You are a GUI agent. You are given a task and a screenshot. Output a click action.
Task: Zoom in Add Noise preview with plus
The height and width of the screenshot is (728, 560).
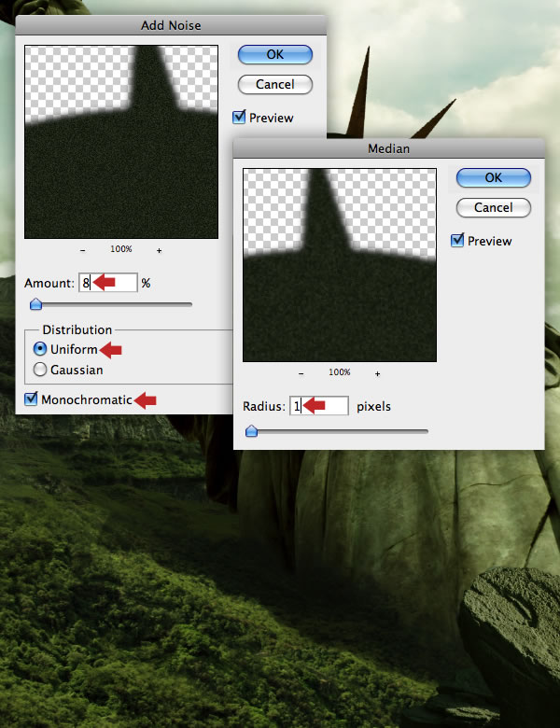pyautogui.click(x=159, y=250)
